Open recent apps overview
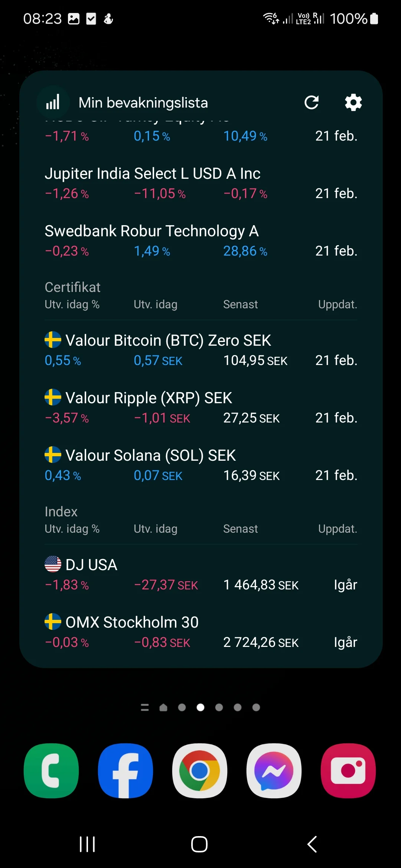 click(x=88, y=844)
